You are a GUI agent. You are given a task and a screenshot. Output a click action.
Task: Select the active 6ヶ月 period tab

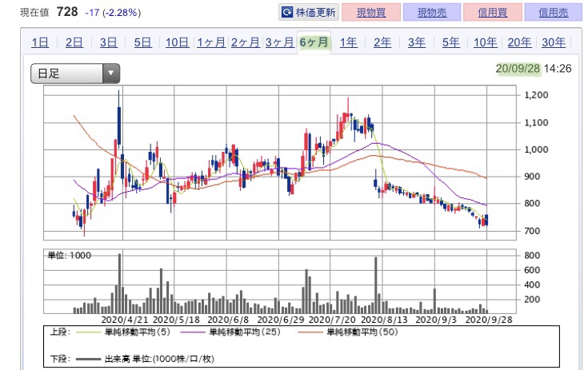pyautogui.click(x=314, y=42)
